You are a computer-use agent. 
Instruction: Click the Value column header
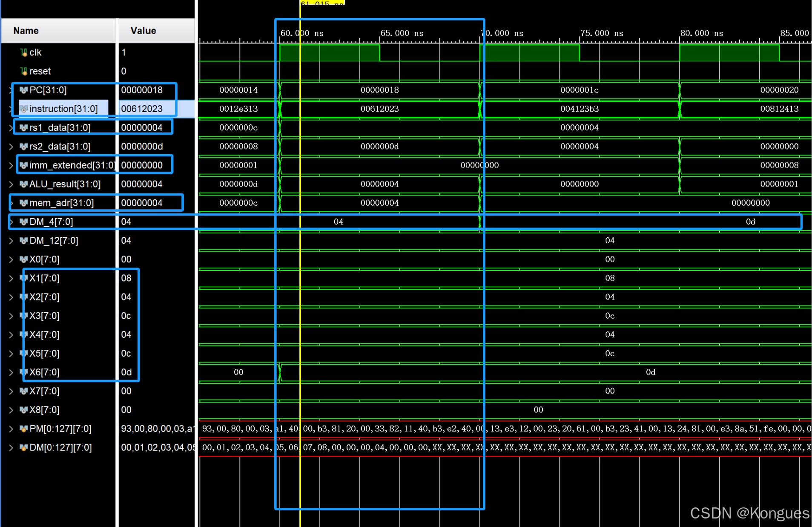click(x=156, y=31)
